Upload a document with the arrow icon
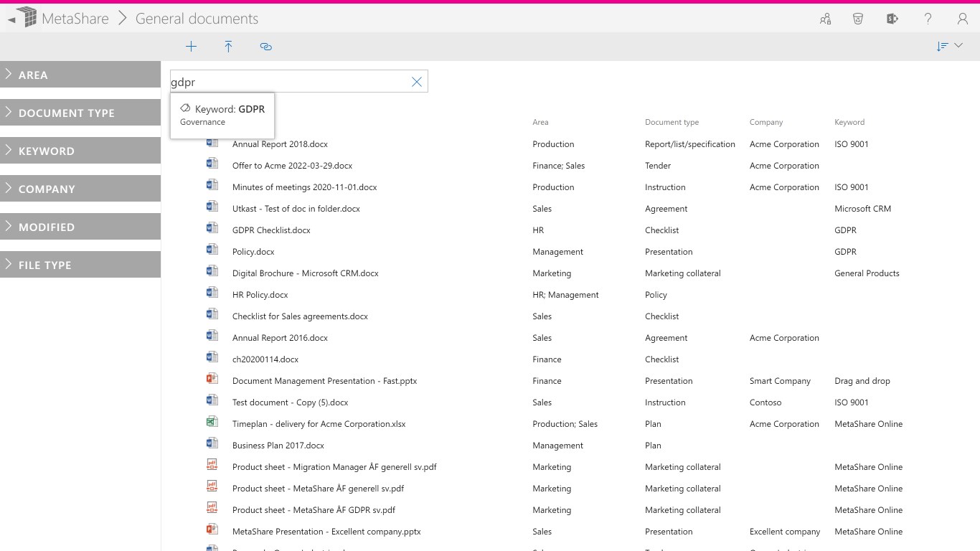Viewport: 980px width, 551px height. pyautogui.click(x=228, y=47)
